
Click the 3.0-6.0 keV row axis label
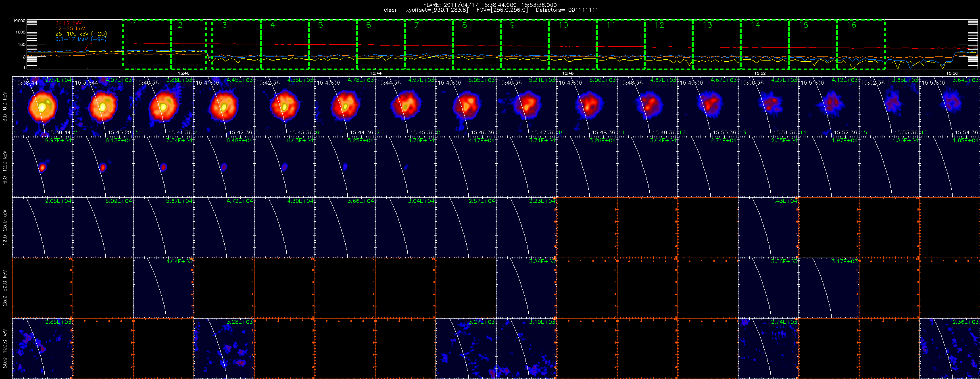click(5, 107)
